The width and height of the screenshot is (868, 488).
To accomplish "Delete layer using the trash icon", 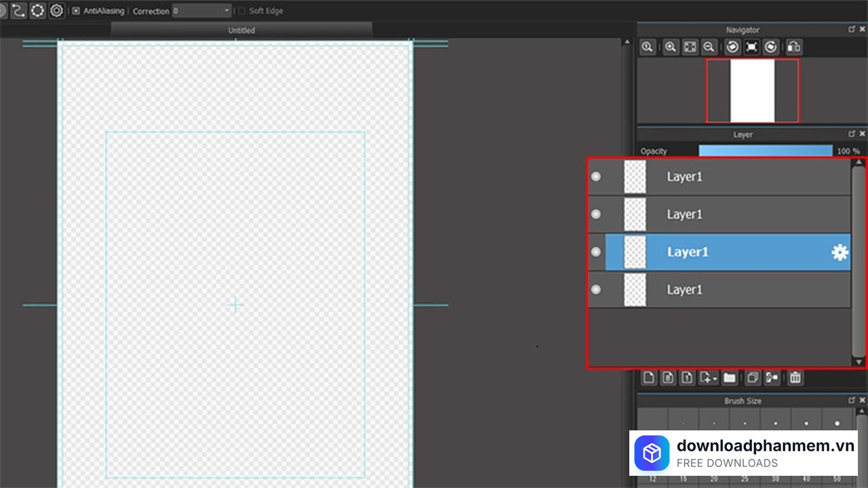I will [795, 378].
